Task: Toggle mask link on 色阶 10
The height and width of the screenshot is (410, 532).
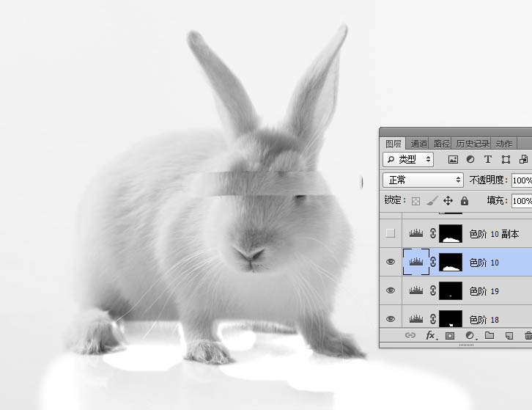Action: [433, 262]
